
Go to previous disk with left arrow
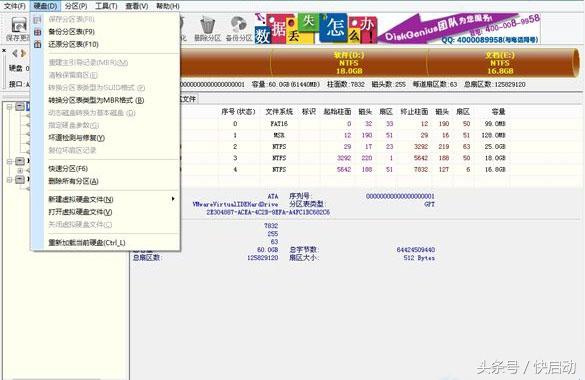coord(15,53)
